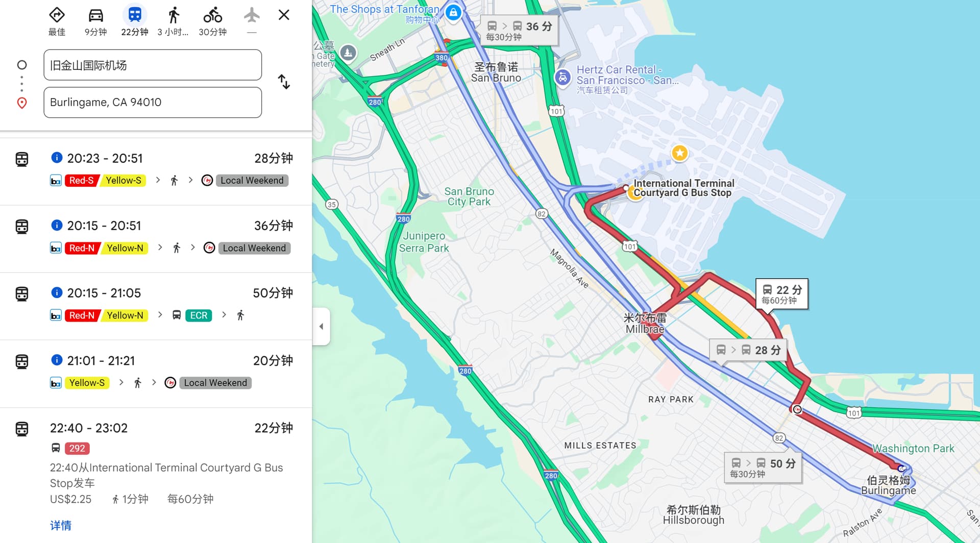This screenshot has height=543, width=980.
Task: Expand the 21:01 - 21:21 Yellow-S route
Action: point(156,373)
